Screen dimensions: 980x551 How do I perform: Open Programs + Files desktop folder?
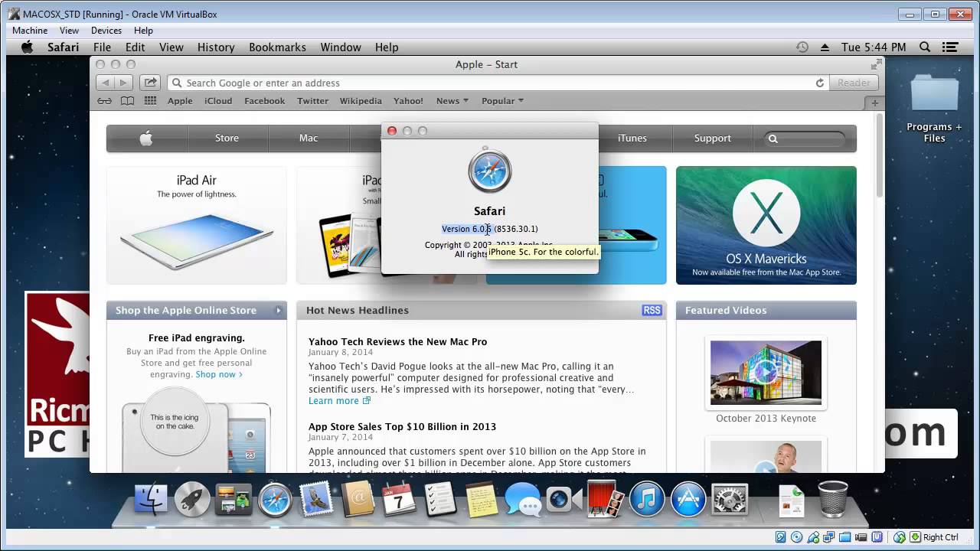click(x=934, y=109)
